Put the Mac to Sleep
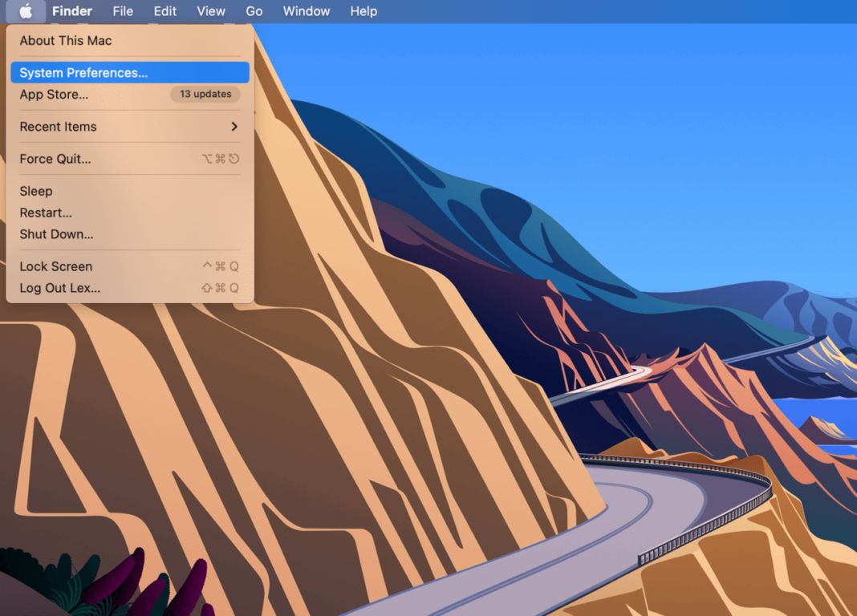Image resolution: width=857 pixels, height=616 pixels. pos(36,191)
